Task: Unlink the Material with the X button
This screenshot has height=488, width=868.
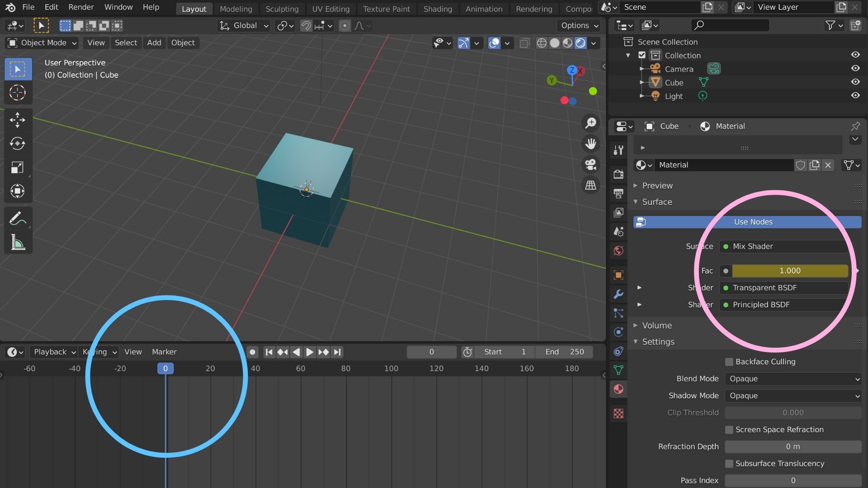Action: pyautogui.click(x=828, y=165)
